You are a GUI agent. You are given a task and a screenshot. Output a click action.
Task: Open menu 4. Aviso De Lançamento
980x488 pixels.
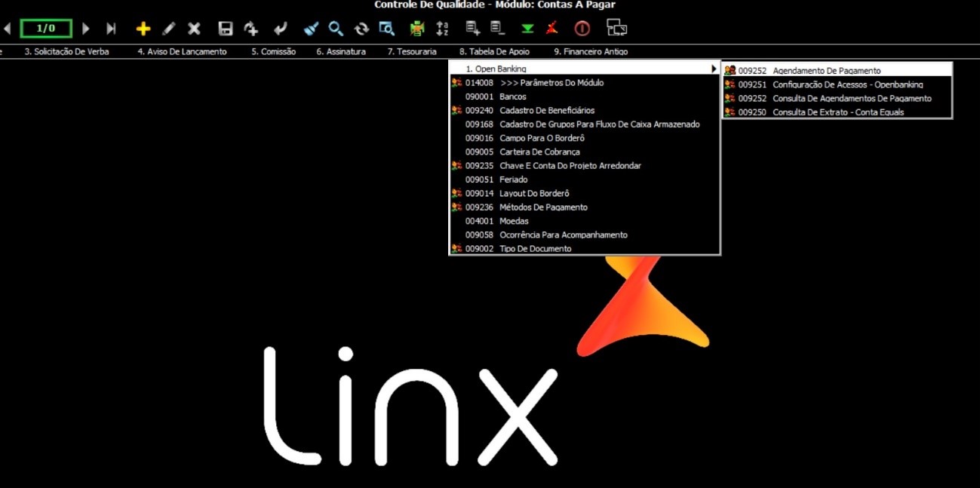click(182, 52)
